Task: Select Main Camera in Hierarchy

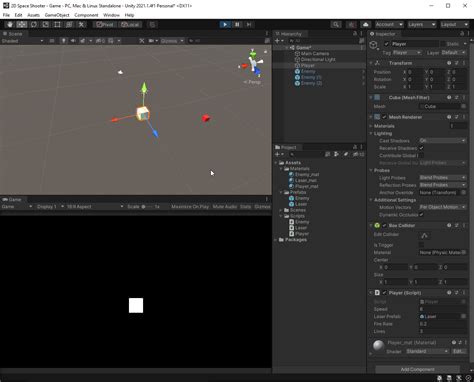Action: [315, 54]
